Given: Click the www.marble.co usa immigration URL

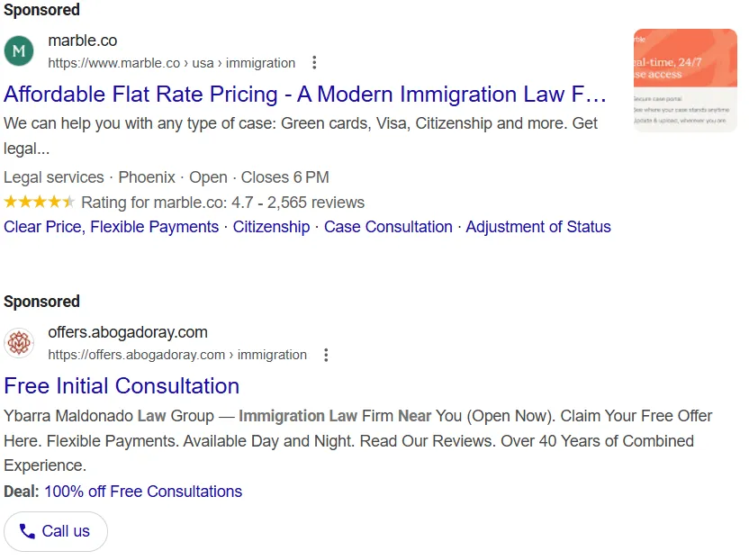Looking at the screenshot, I should (x=172, y=63).
